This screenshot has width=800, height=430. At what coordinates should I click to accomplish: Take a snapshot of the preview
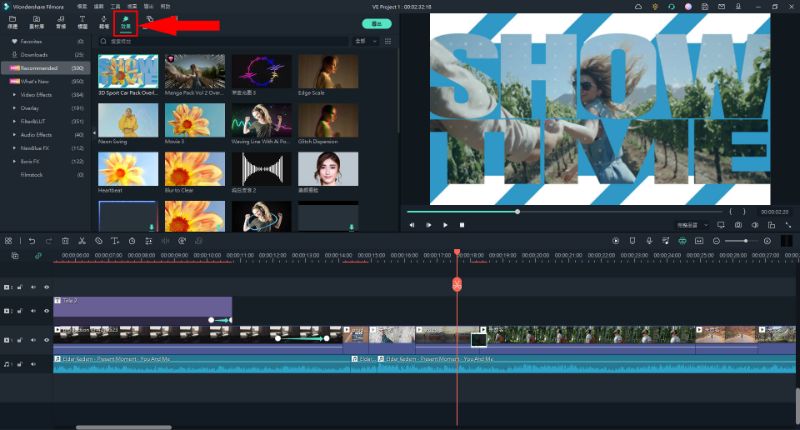[x=738, y=225]
